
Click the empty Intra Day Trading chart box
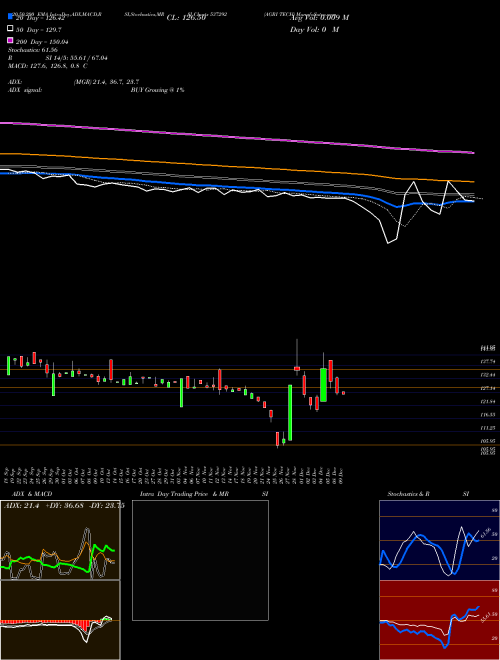pyautogui.click(x=200, y=560)
